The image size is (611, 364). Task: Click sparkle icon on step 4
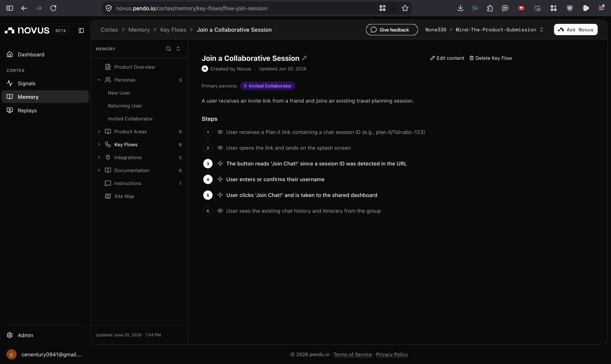[x=220, y=179]
